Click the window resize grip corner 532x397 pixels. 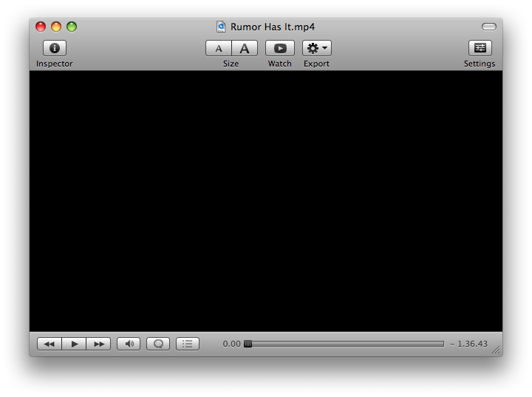pos(497,350)
